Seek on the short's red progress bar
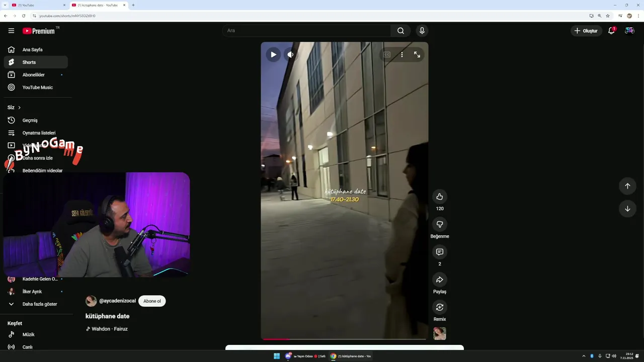This screenshot has width=644, height=362. 345,339
